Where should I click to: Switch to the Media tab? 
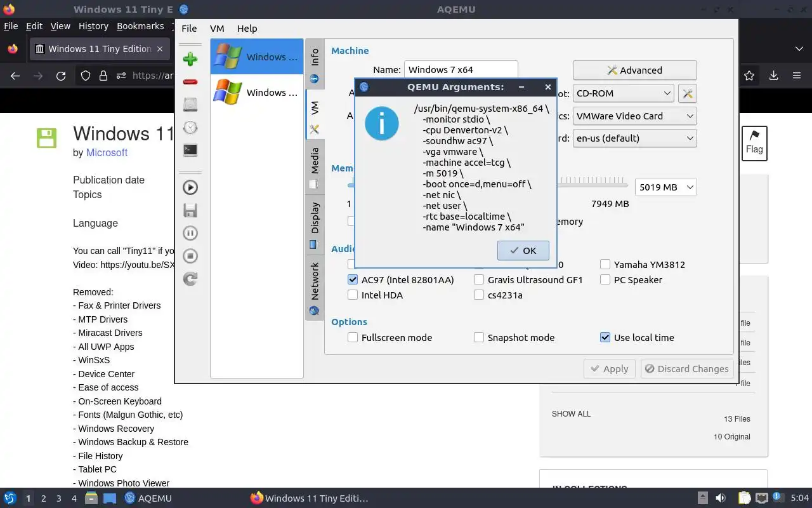315,167
